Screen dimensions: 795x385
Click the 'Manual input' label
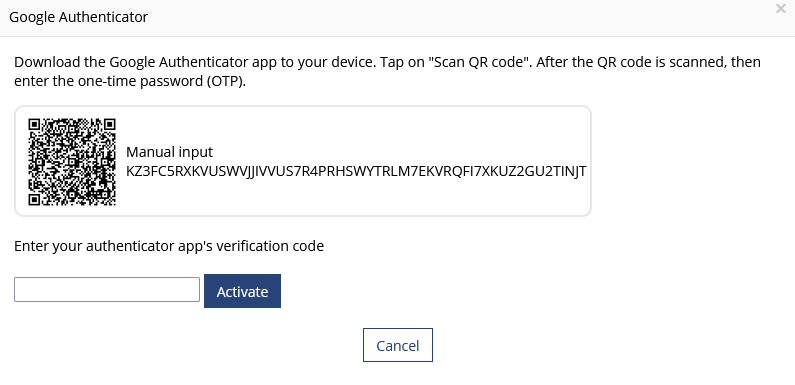point(169,152)
